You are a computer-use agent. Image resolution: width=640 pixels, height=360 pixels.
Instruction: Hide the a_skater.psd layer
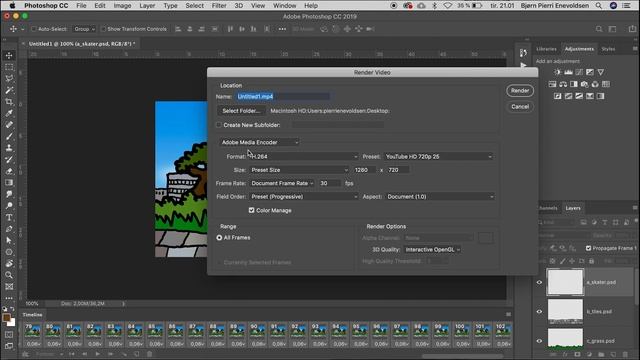point(539,282)
